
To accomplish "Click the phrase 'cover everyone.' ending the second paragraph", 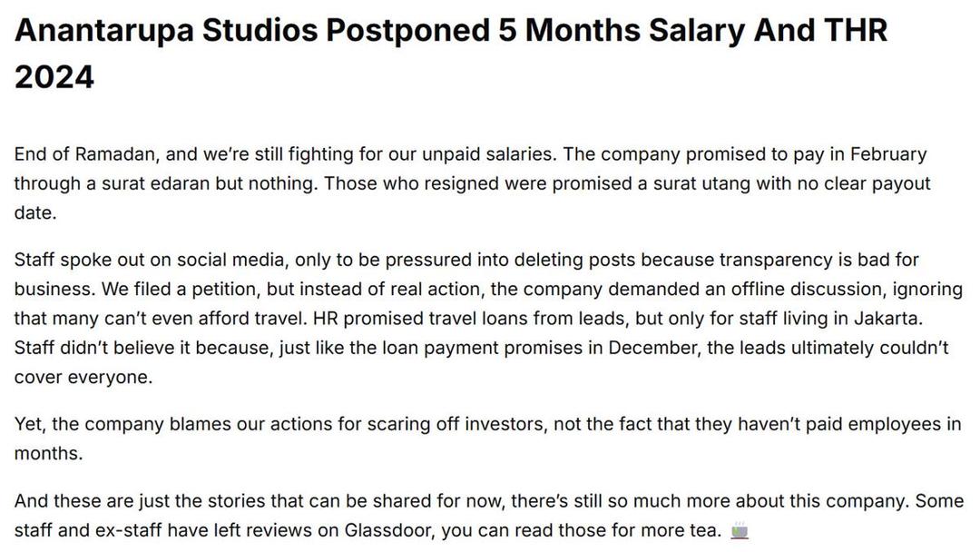I will [x=83, y=378].
